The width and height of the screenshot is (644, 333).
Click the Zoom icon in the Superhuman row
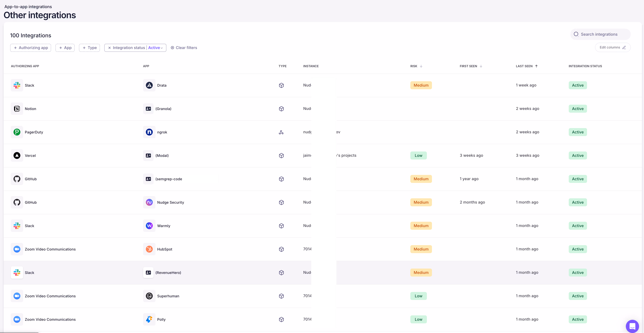pos(17,296)
